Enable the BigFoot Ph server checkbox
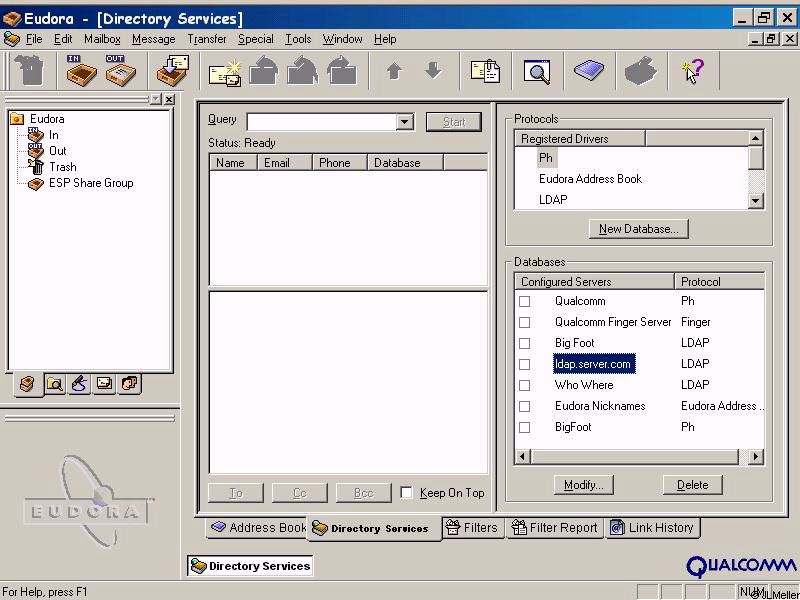 524,427
